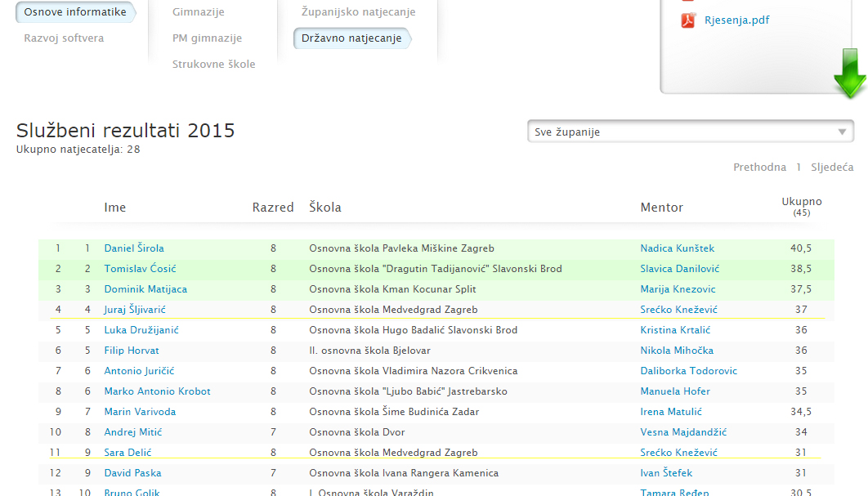868x496 pixels.
Task: Click the green download arrow icon
Action: click(849, 74)
